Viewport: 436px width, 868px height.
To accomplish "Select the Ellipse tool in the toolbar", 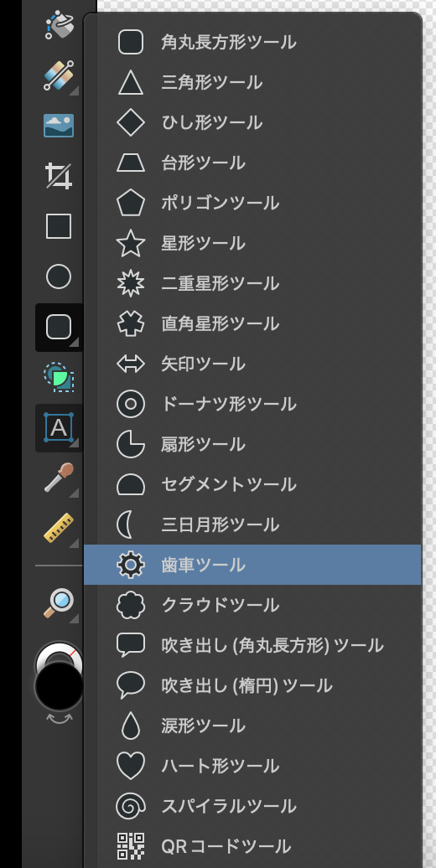I will point(59,276).
